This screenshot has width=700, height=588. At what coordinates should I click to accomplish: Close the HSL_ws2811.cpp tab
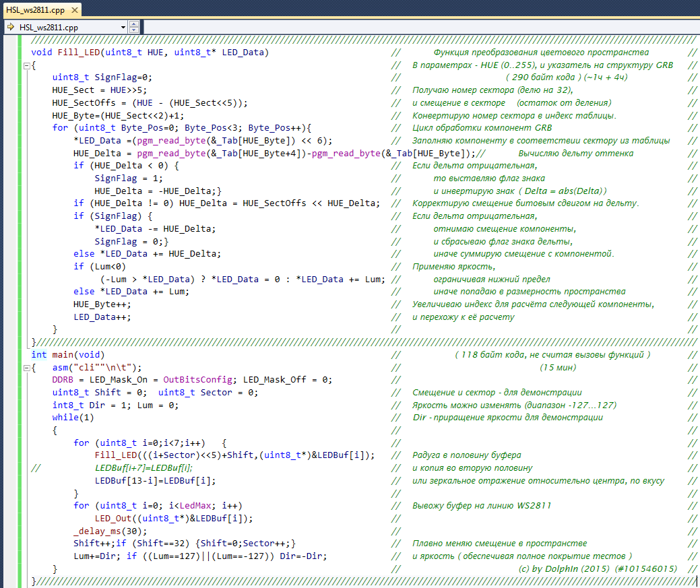tap(73, 9)
